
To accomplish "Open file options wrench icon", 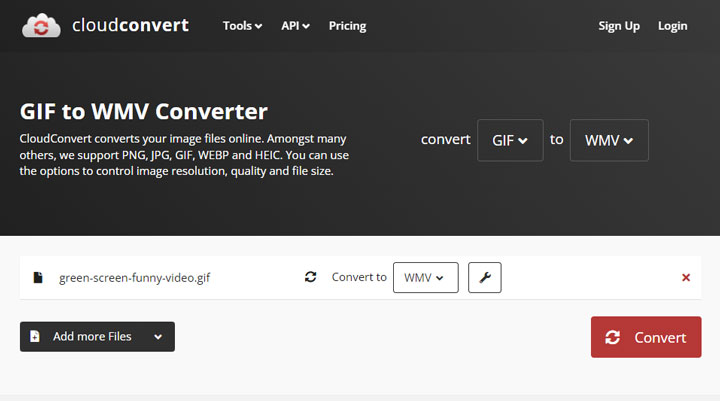I will tap(484, 277).
